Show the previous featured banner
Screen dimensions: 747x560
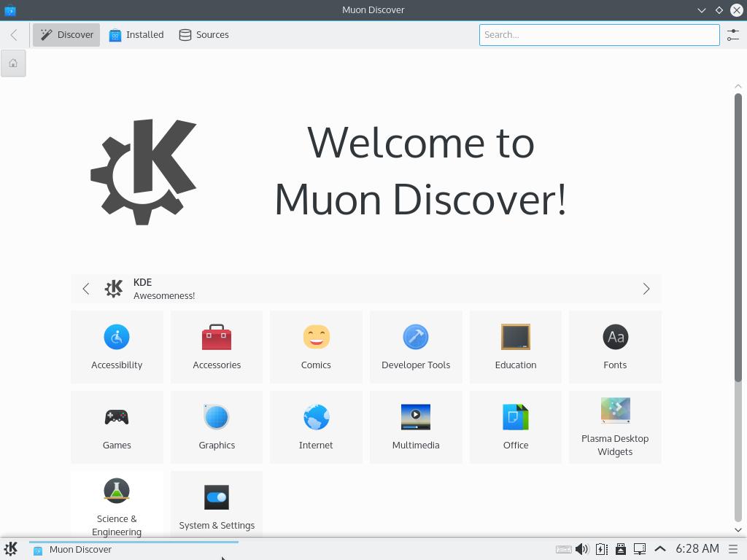(86, 289)
